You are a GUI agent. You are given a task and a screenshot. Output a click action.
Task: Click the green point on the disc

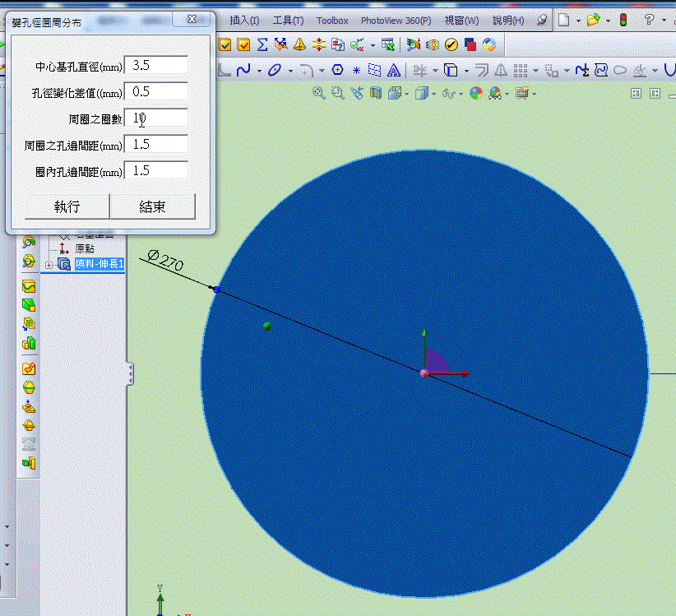(267, 327)
